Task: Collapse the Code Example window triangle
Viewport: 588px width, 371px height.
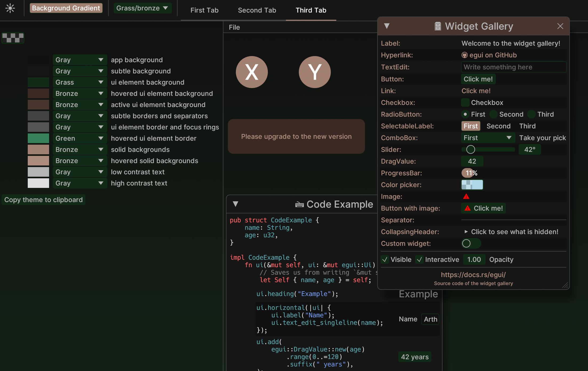Action: pos(235,204)
